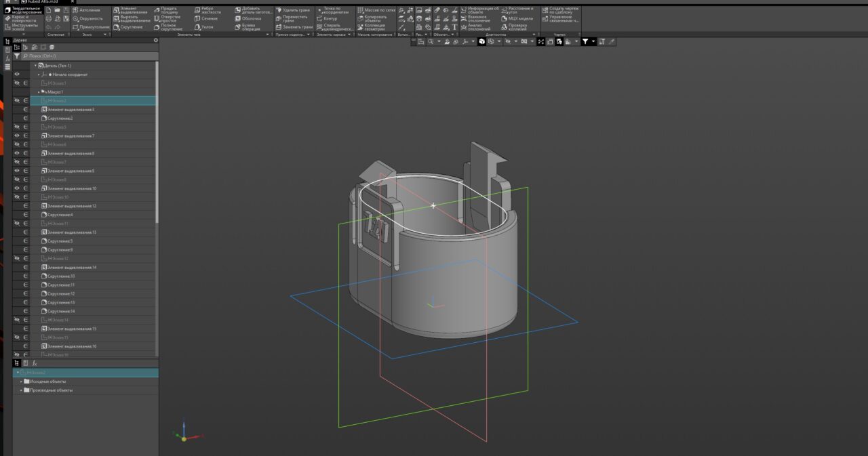Toggle visibility eye of Начало координат

coord(17,74)
